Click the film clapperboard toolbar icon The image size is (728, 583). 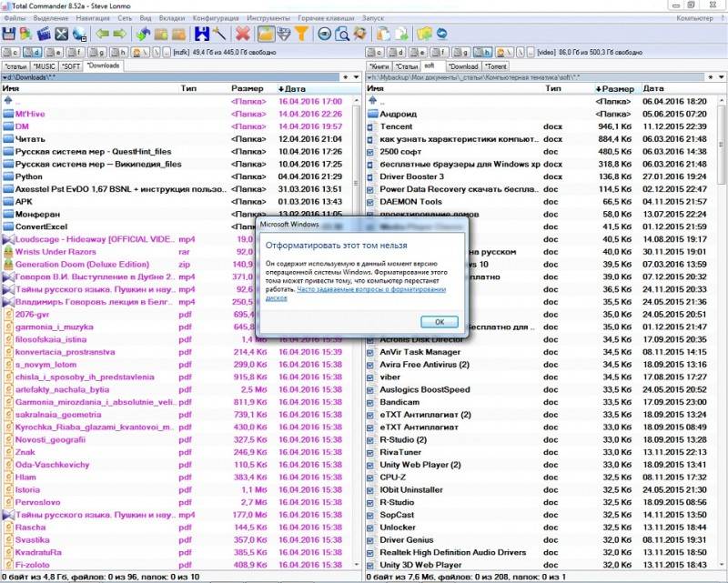click(x=44, y=34)
